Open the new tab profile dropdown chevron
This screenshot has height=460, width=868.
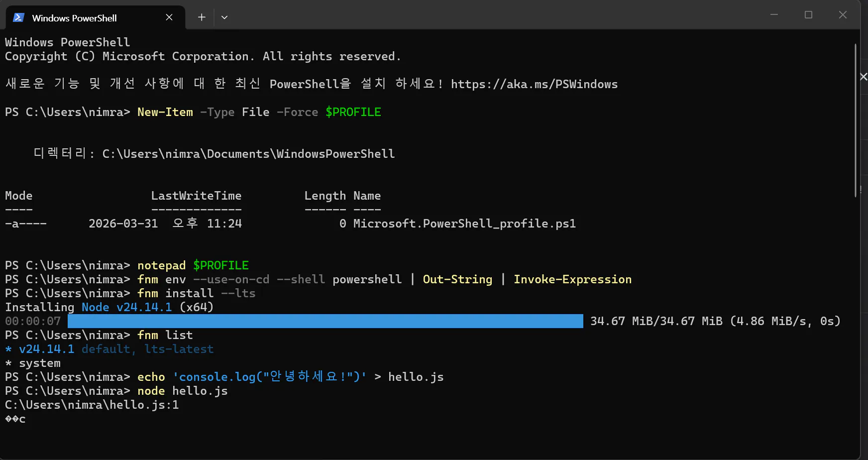[224, 17]
